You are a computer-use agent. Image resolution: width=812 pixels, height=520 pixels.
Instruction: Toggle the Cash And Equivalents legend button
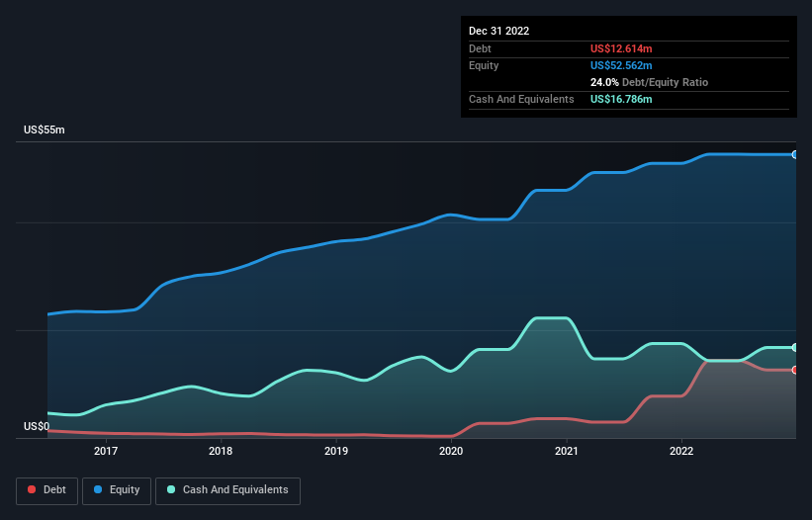[227, 490]
